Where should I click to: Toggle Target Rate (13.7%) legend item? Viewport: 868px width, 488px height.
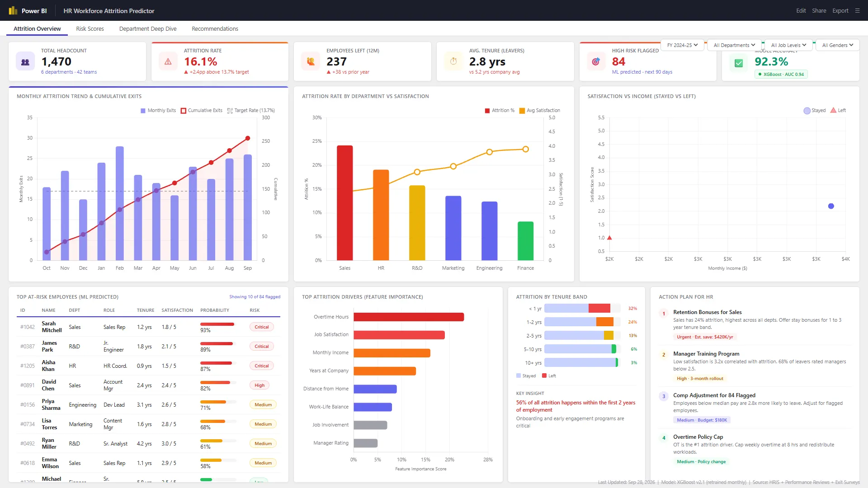click(251, 110)
